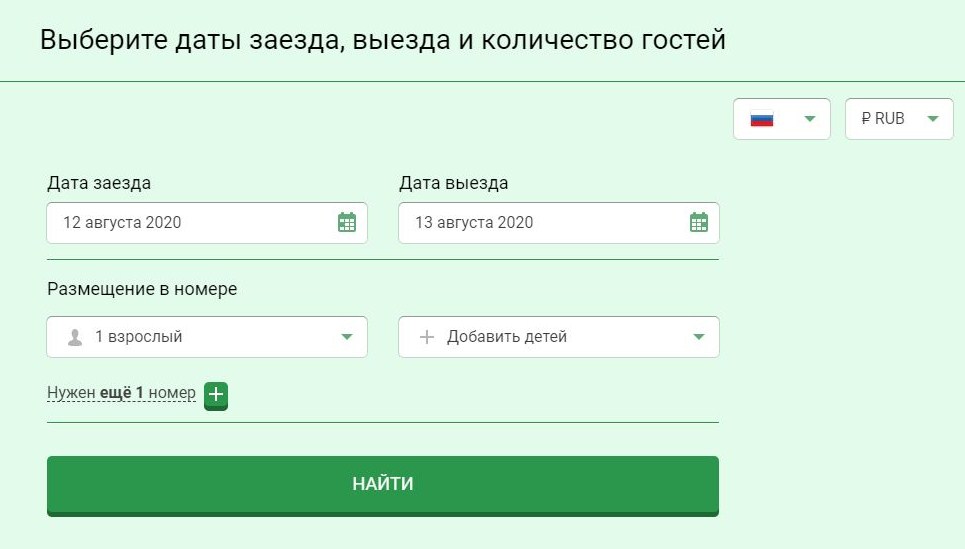Screen dimensions: 965x549
Task: Click the person icon beside 1 взрослый
Action: coord(75,337)
